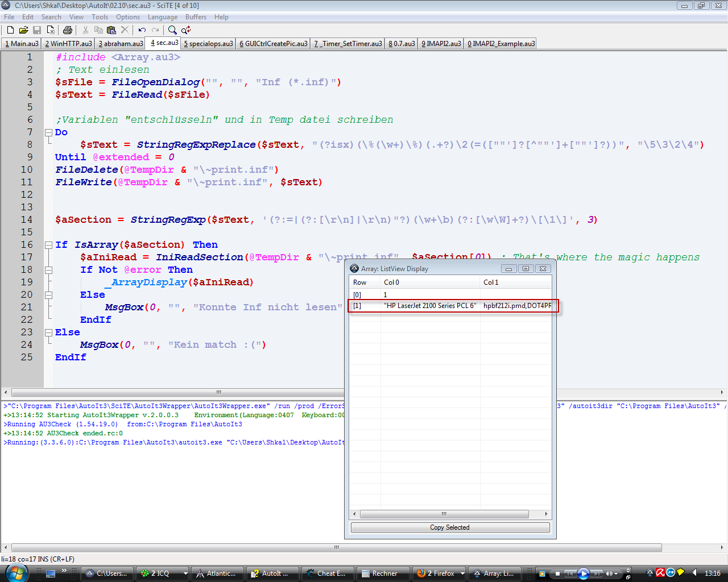Viewport: 728px width, 582px height.
Task: Undo the last edit with the Undo arrow
Action: (x=142, y=30)
